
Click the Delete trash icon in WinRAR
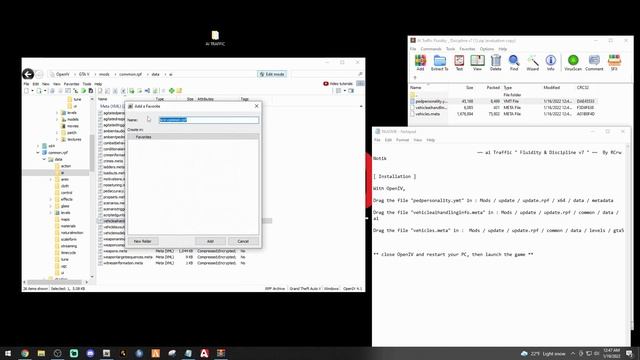click(x=496, y=62)
